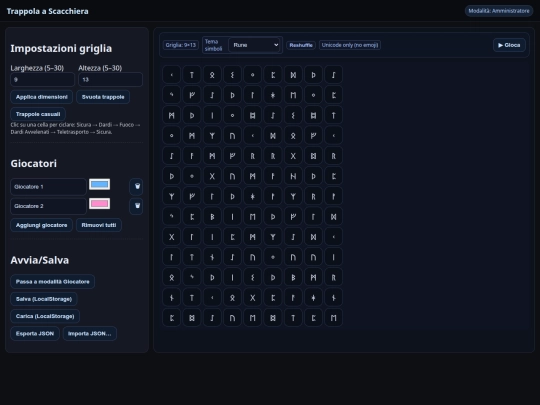Cycle trap on grid cell row 7, column 1

pyautogui.click(x=172, y=196)
